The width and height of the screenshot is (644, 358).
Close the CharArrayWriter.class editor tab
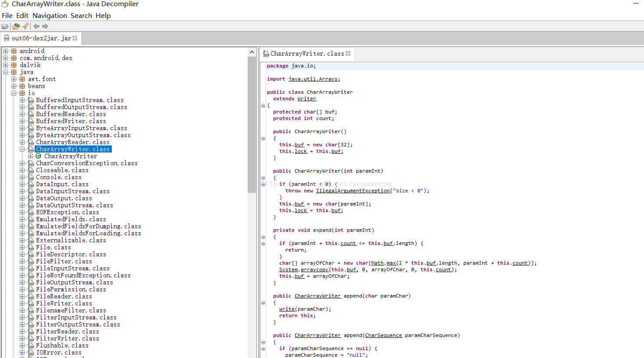tap(348, 53)
